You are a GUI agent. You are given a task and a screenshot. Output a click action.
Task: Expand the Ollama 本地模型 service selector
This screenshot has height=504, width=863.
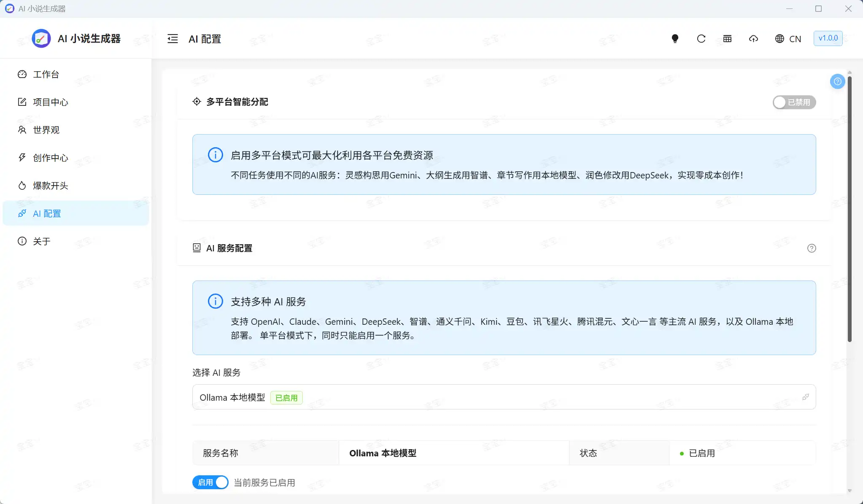click(503, 397)
